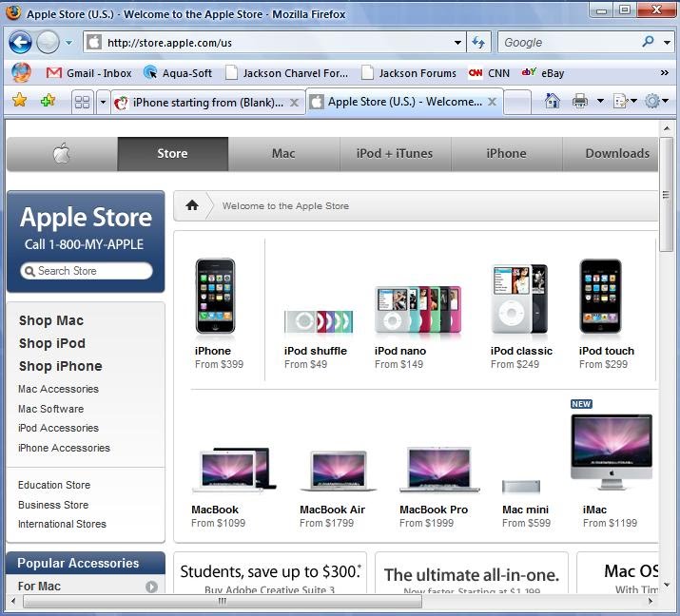680x616 pixels.
Task: Click the iPod touch product image
Action: (601, 296)
